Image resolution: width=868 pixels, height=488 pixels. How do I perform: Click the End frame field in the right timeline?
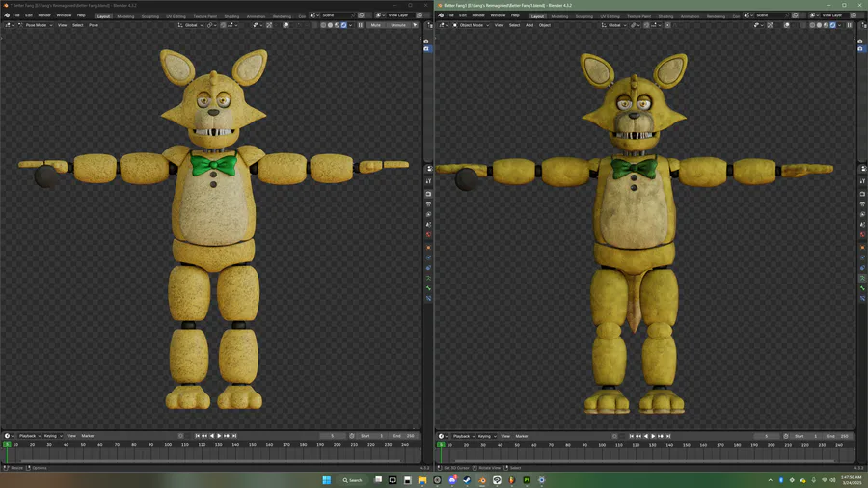point(839,436)
